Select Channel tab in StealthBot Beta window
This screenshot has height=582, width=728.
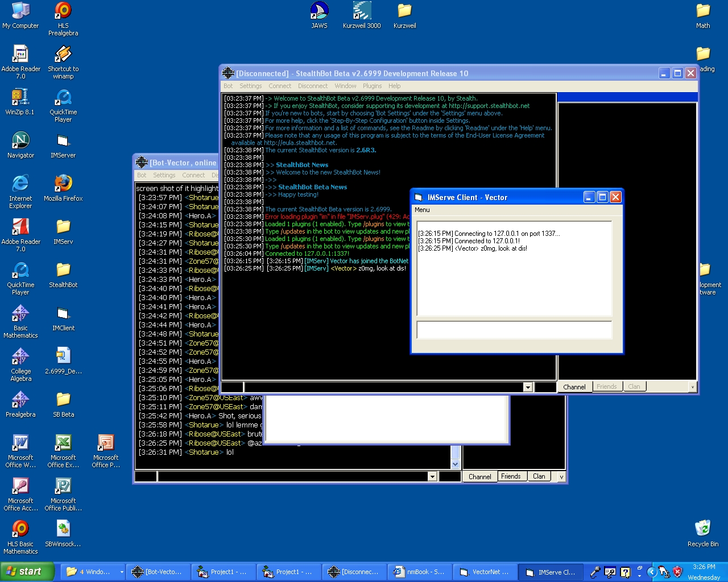pos(574,387)
